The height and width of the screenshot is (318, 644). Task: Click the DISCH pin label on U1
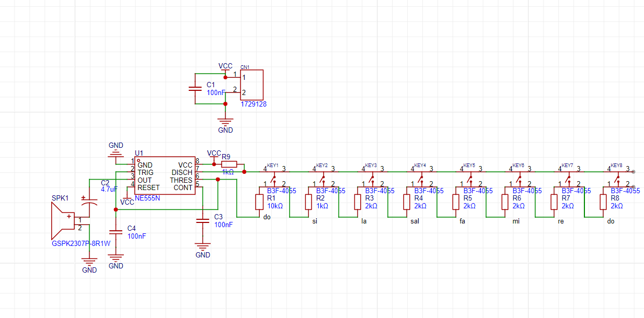[x=182, y=172]
